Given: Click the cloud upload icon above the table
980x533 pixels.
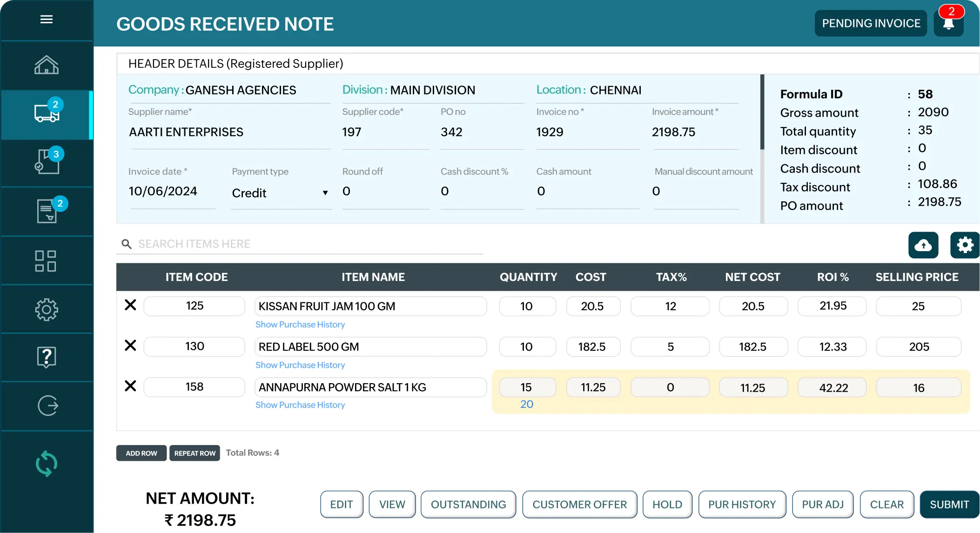Looking at the screenshot, I should [x=923, y=245].
